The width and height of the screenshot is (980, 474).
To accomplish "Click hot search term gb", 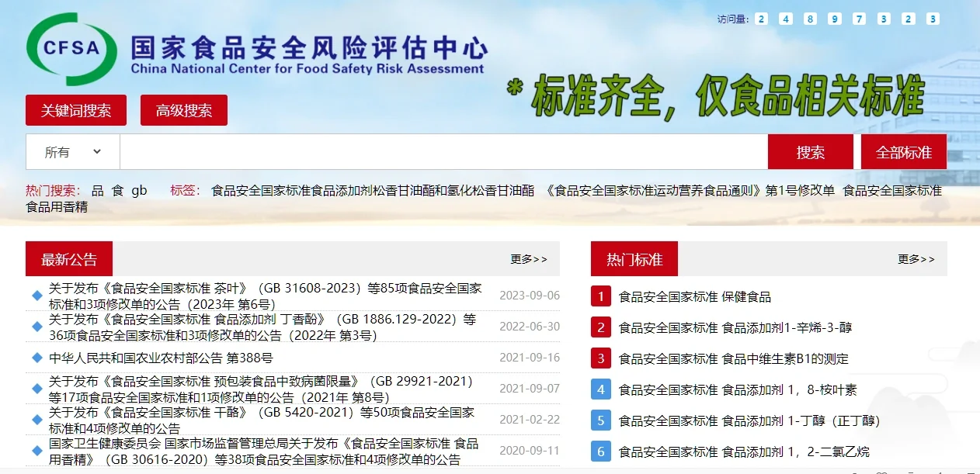I will point(140,190).
